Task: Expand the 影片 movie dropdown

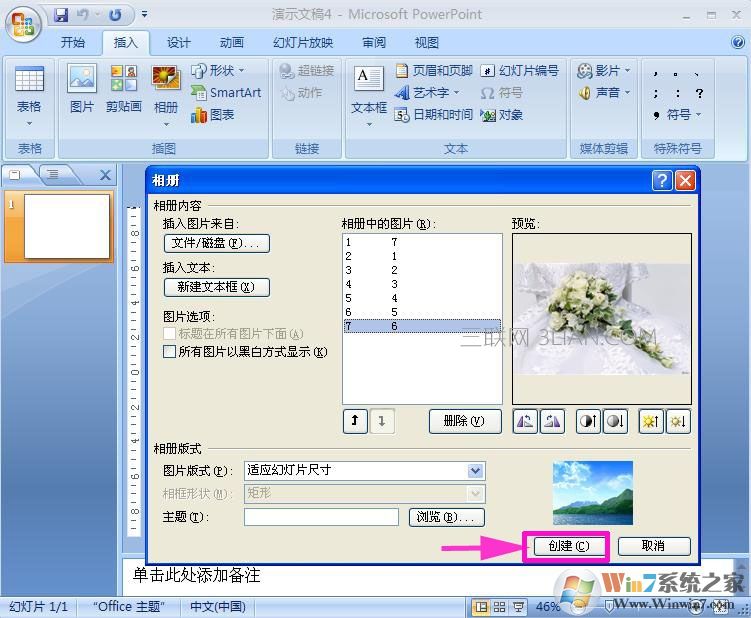Action: (628, 71)
